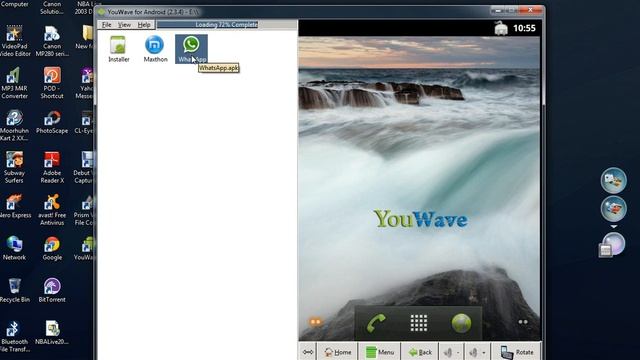Image resolution: width=640 pixels, height=360 pixels.
Task: Click the bottom desktop gadget with calendar
Action: pyautogui.click(x=611, y=245)
